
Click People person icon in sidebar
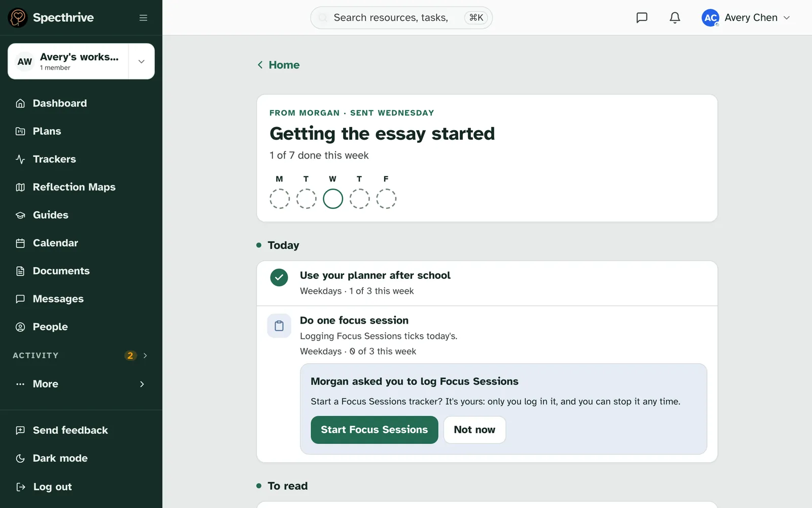click(x=20, y=327)
